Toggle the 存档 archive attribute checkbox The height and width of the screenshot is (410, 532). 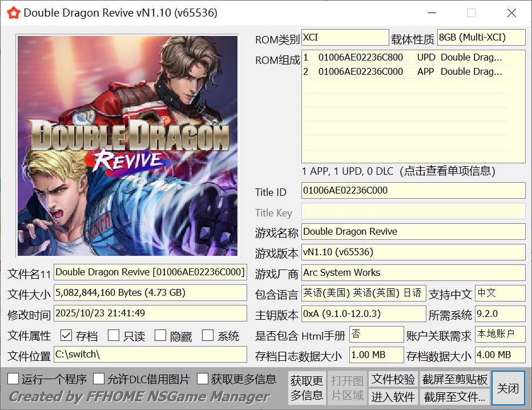tap(66, 335)
